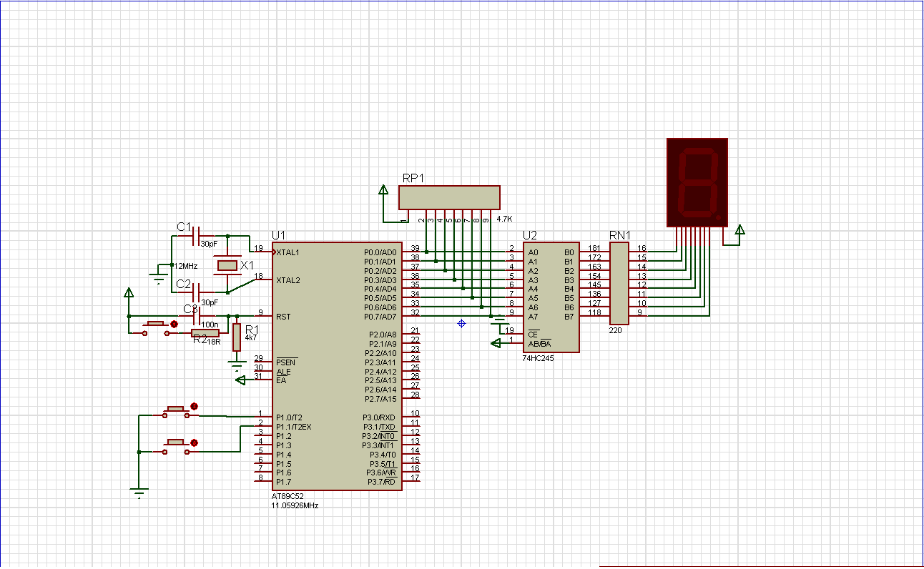Toggle red latch dot of P1.0 push button
This screenshot has height=569, width=924.
coord(194,406)
